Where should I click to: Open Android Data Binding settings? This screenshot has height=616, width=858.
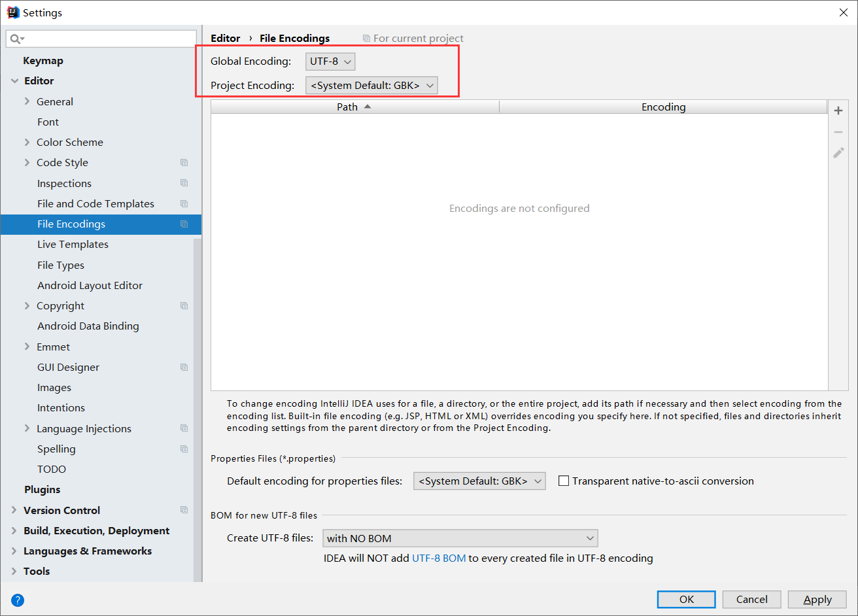pos(88,326)
